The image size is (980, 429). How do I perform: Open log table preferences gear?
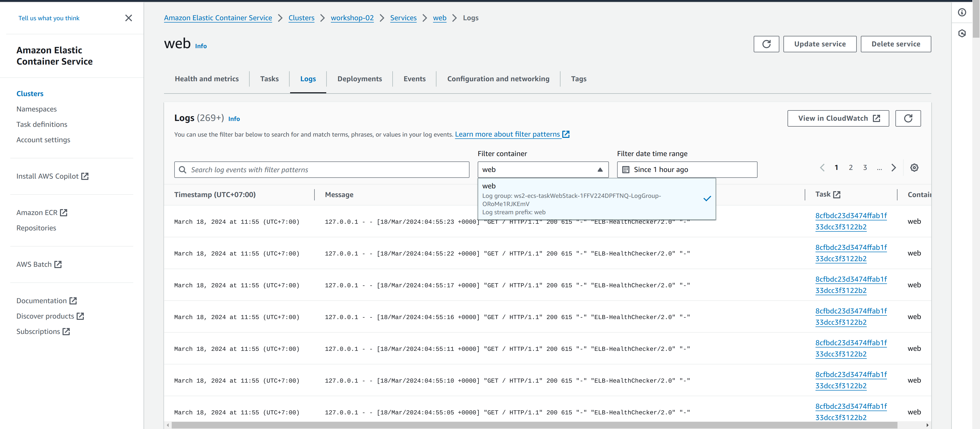coord(914,168)
